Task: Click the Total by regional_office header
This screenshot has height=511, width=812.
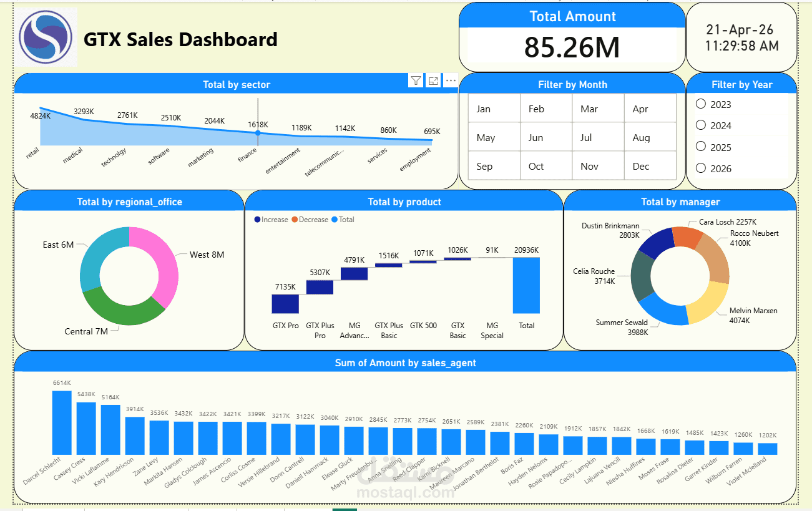Action: click(129, 202)
